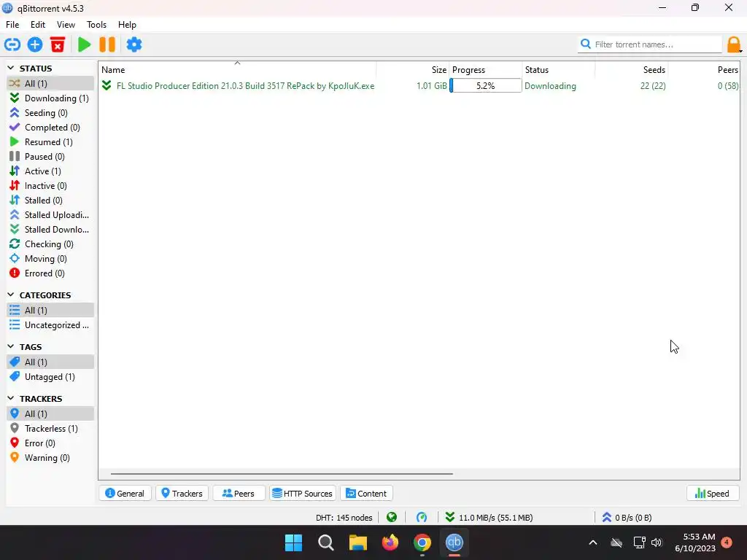Click DHT: 145 nodes status text
This screenshot has height=560, width=747.
coord(344,518)
